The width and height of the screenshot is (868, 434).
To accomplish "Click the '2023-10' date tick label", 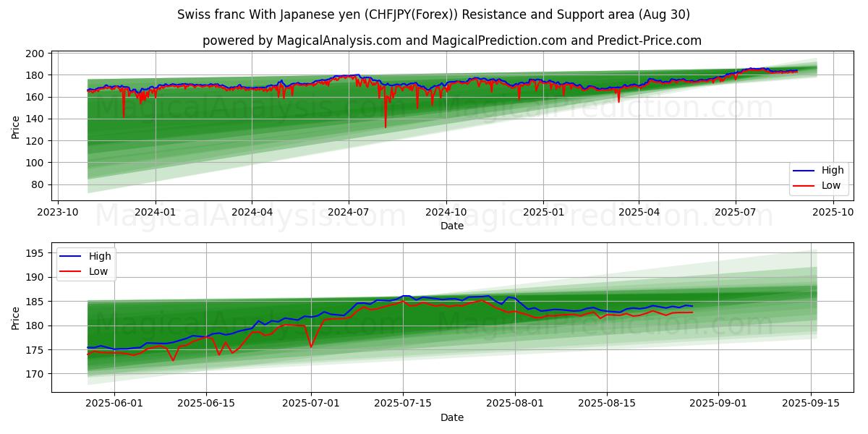I will [58, 212].
